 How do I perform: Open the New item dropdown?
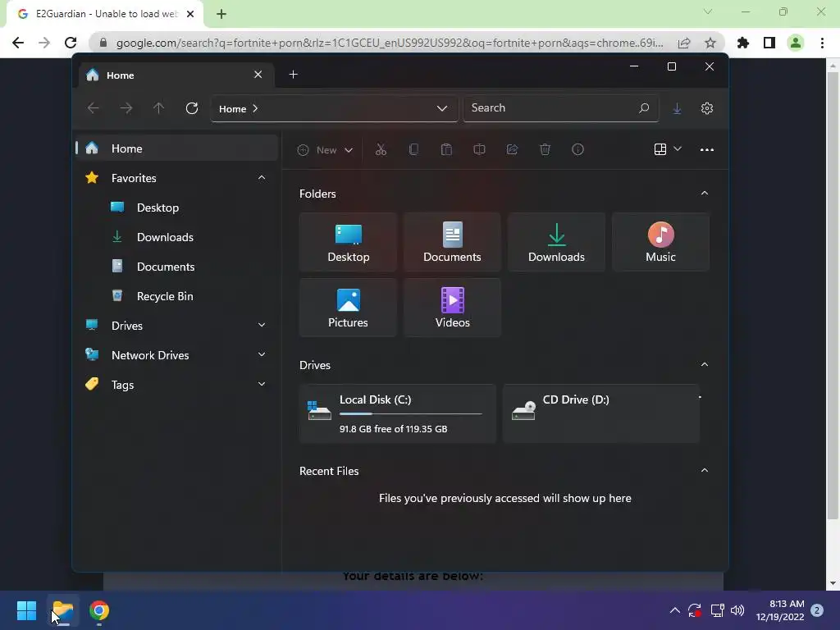point(325,150)
